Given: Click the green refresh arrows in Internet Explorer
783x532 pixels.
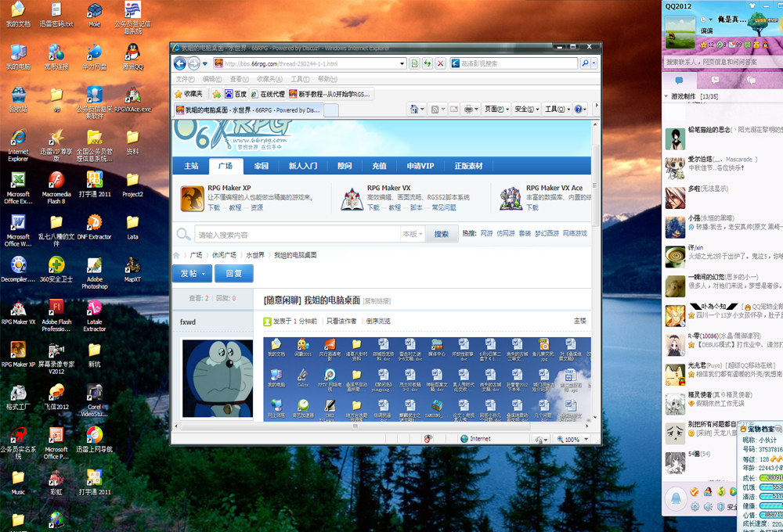Looking at the screenshot, I should tap(428, 63).
